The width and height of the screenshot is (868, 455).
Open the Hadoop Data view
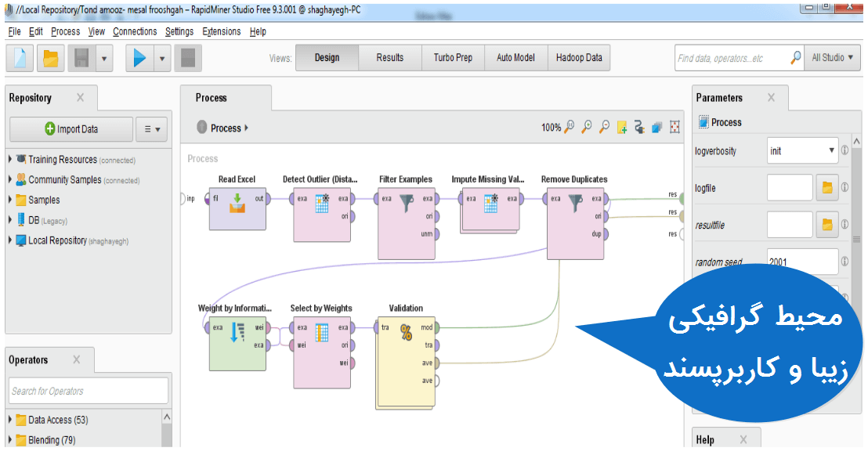tap(579, 58)
